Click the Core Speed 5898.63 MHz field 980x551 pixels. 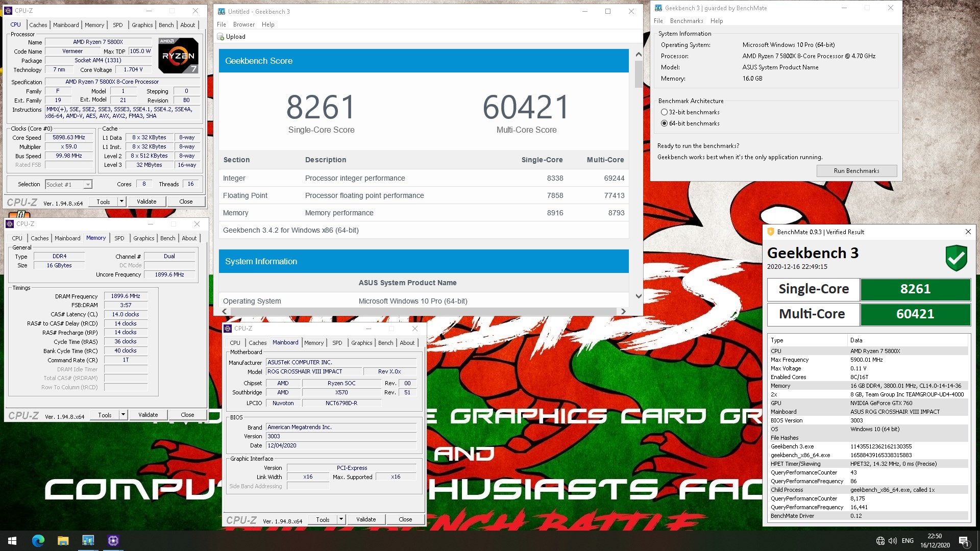tap(69, 138)
